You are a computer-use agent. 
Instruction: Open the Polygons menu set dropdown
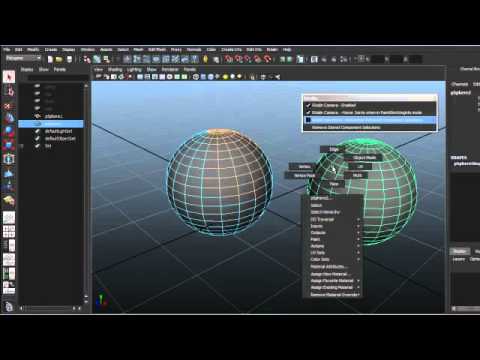[23, 58]
